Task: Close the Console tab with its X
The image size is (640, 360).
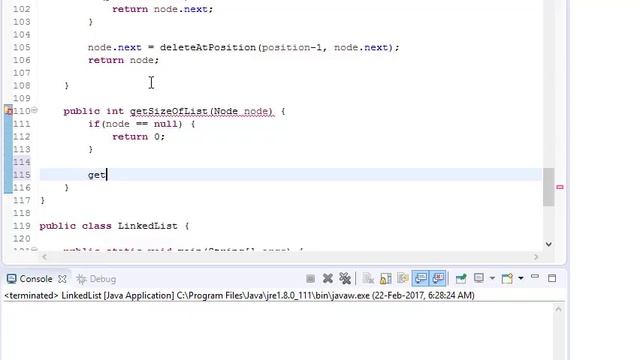Action: point(62,279)
